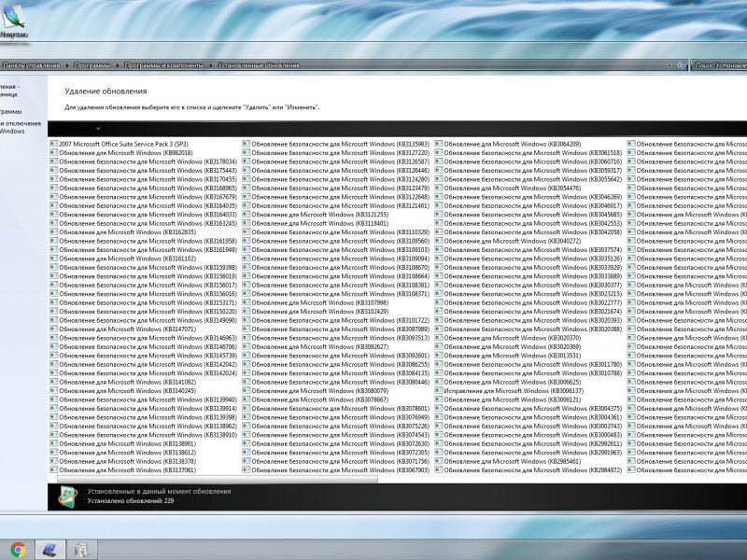The image size is (747, 560).
Task: Select security update KB3127220
Action: [336, 152]
